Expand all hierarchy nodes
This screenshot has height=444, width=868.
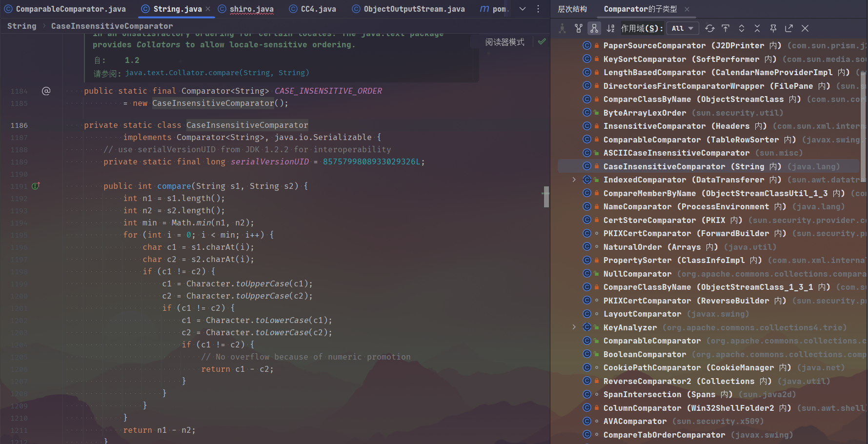pos(742,28)
